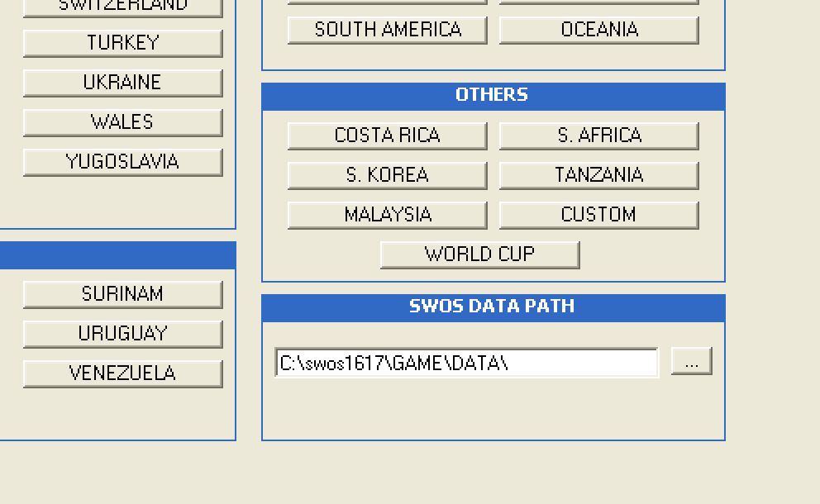Open the WALES entry
The width and height of the screenshot is (820, 504).
tap(122, 122)
